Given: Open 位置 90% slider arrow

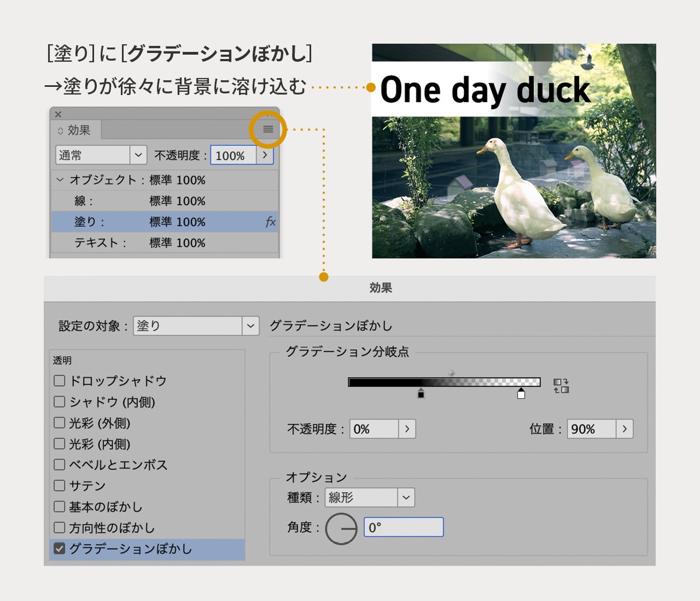Looking at the screenshot, I should point(625,429).
